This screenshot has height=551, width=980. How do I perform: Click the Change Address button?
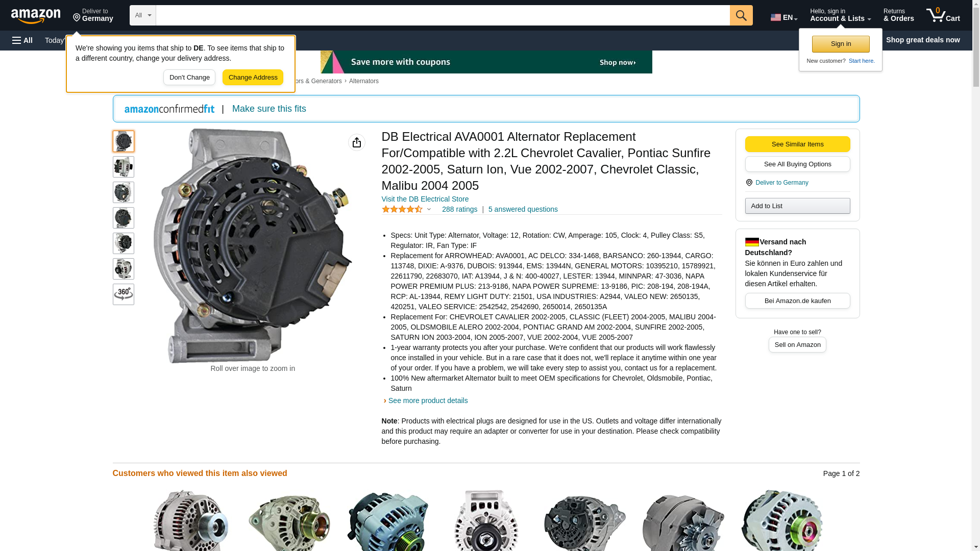253,78
